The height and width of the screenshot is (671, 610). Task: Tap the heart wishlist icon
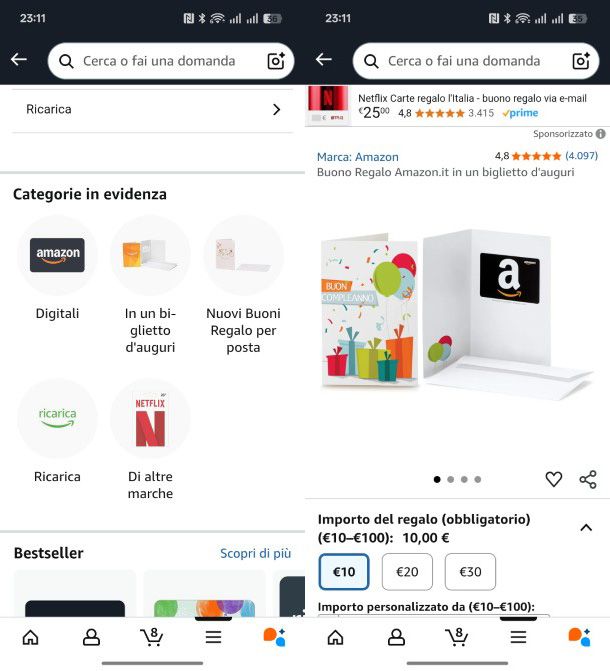tap(553, 479)
